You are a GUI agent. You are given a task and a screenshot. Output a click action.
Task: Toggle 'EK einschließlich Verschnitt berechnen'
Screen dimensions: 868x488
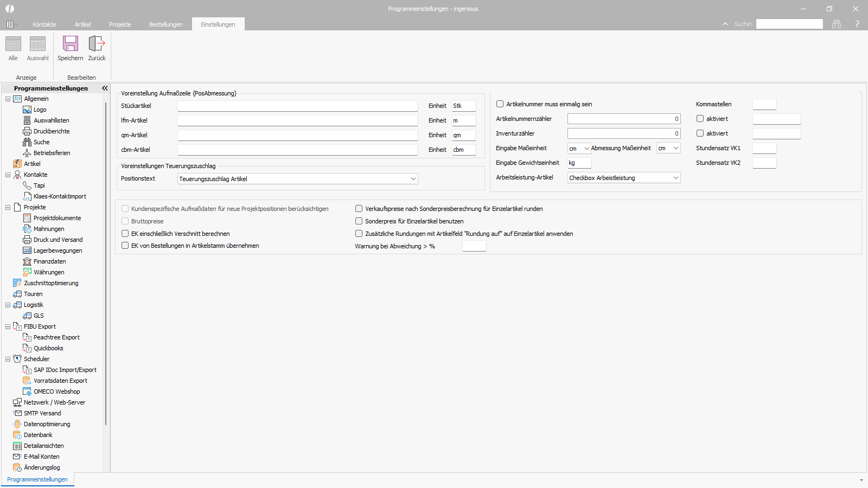pyautogui.click(x=125, y=234)
